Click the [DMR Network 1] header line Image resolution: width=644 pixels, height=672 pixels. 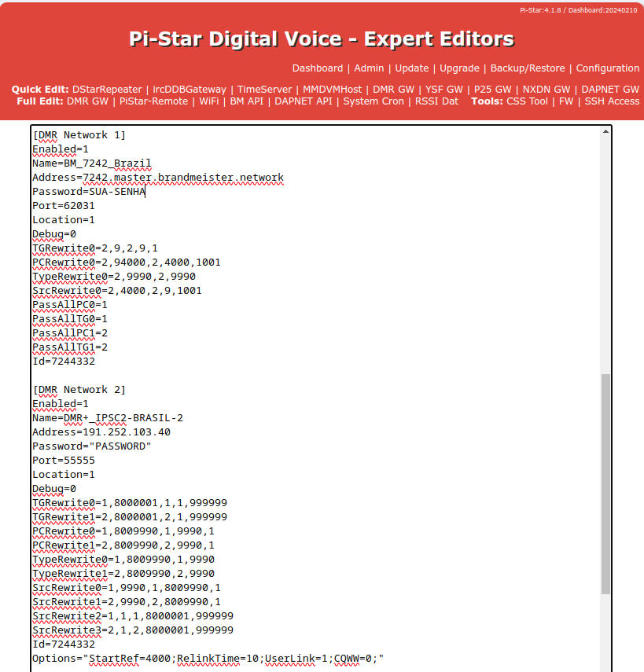tap(79, 135)
